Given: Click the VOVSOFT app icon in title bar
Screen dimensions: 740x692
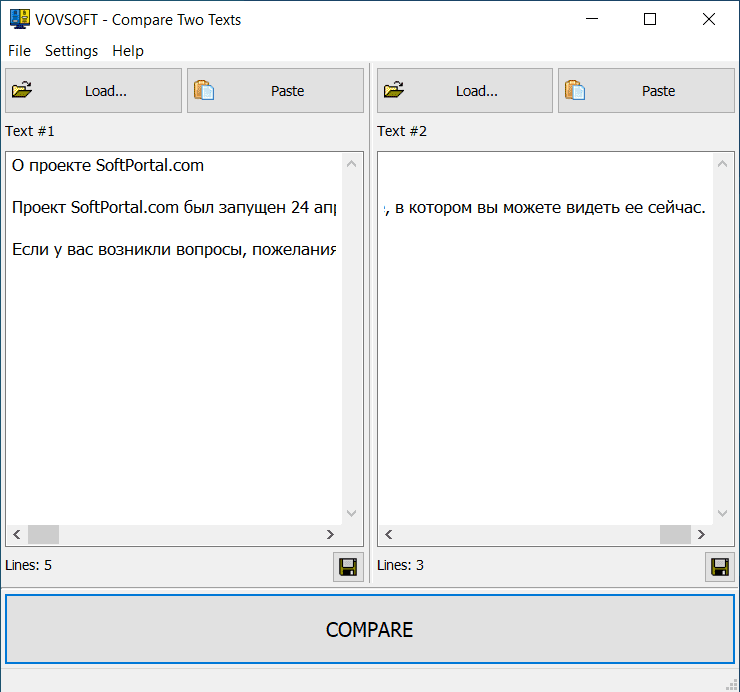Looking at the screenshot, I should (x=20, y=19).
